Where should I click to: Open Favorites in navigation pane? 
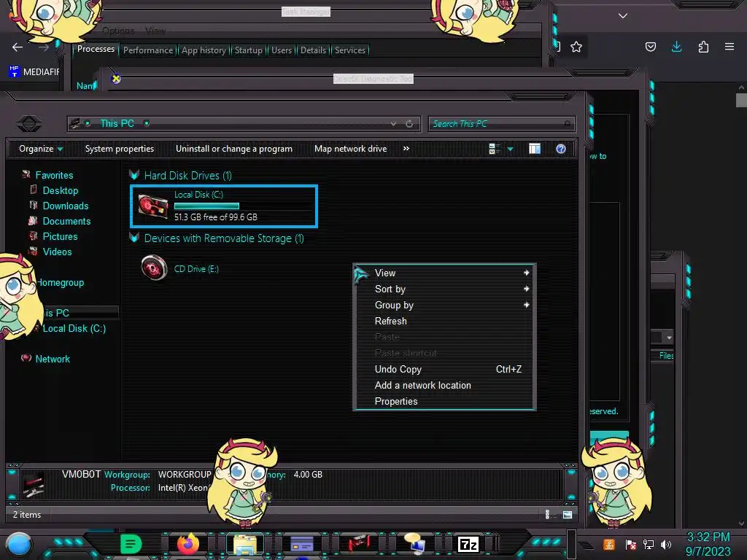point(54,175)
